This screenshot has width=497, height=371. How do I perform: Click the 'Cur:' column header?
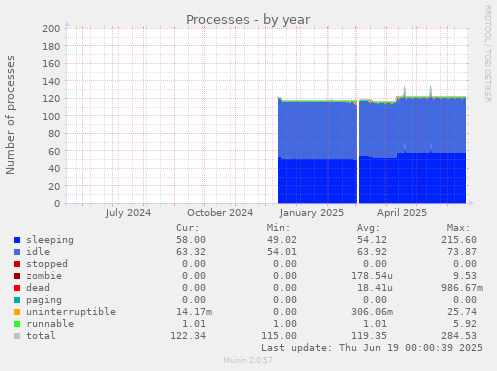pyautogui.click(x=188, y=228)
